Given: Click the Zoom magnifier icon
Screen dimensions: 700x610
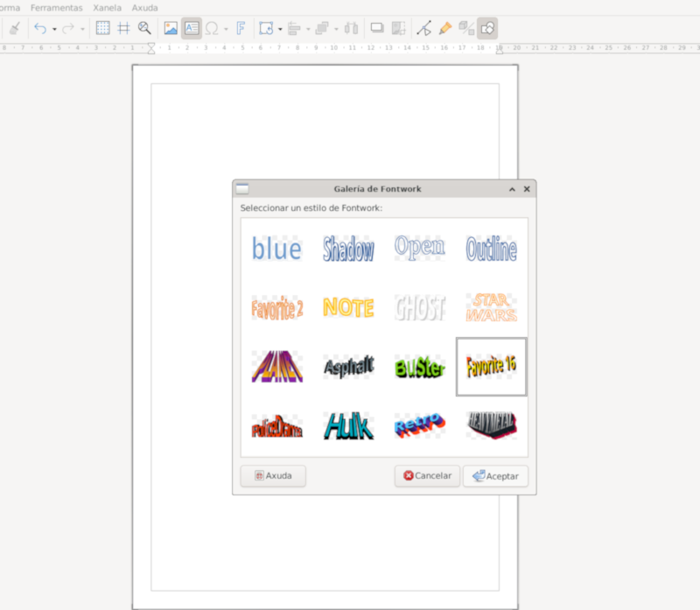Looking at the screenshot, I should pos(143,27).
